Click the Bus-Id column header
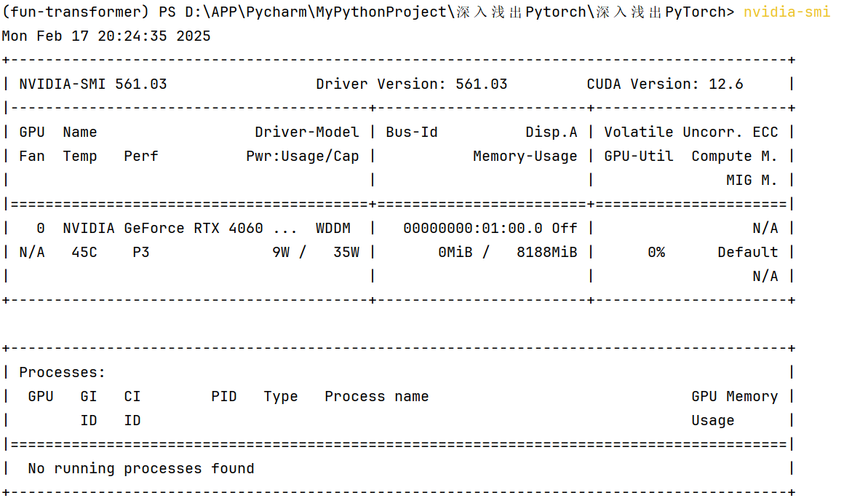The width and height of the screenshot is (868, 498). click(412, 133)
